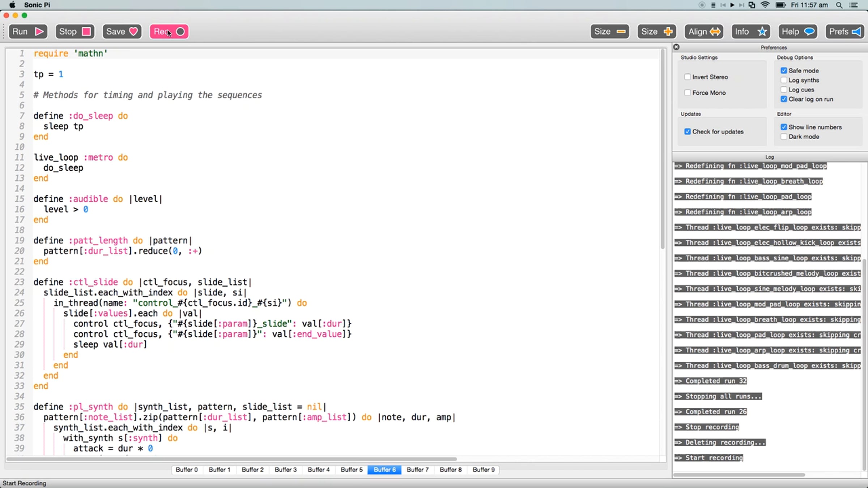
Task: Switch to the Buffer 3 tab
Action: 285,470
